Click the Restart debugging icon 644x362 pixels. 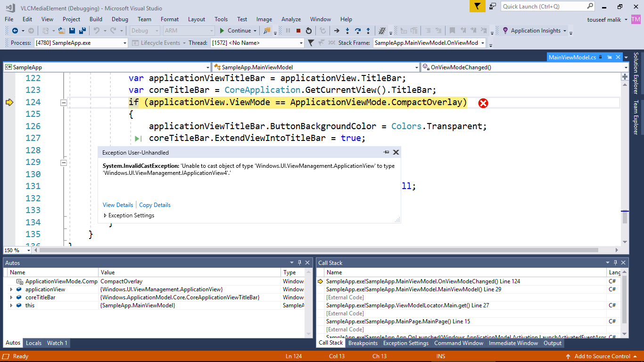pyautogui.click(x=310, y=31)
